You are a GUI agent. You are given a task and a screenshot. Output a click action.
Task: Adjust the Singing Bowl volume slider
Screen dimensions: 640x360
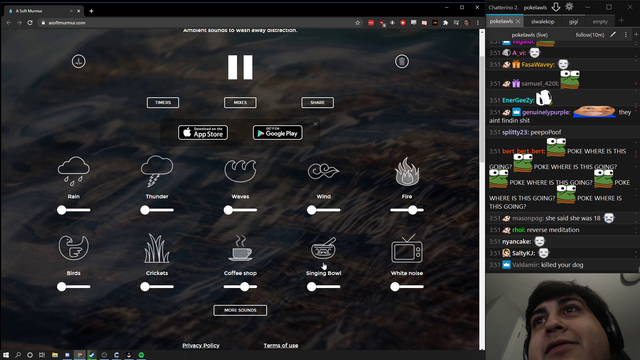click(x=324, y=287)
